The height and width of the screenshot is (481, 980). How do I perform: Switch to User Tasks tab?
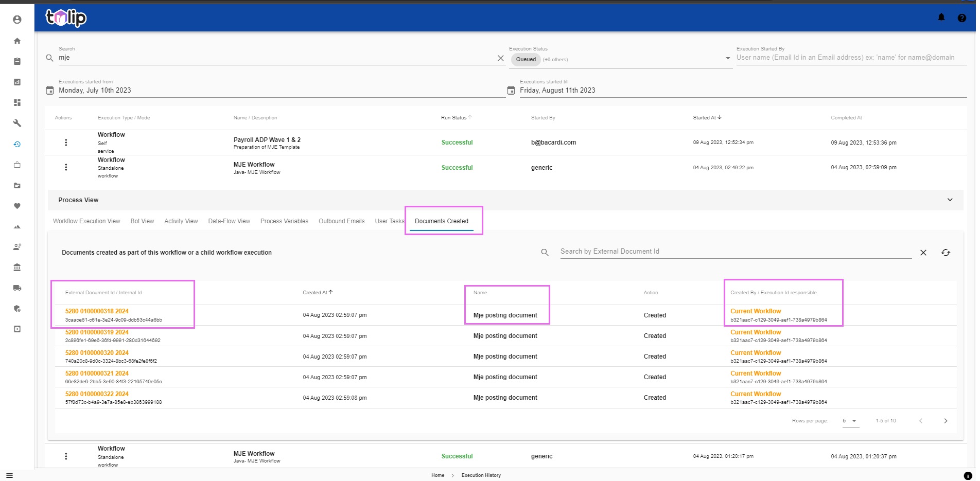(x=389, y=221)
